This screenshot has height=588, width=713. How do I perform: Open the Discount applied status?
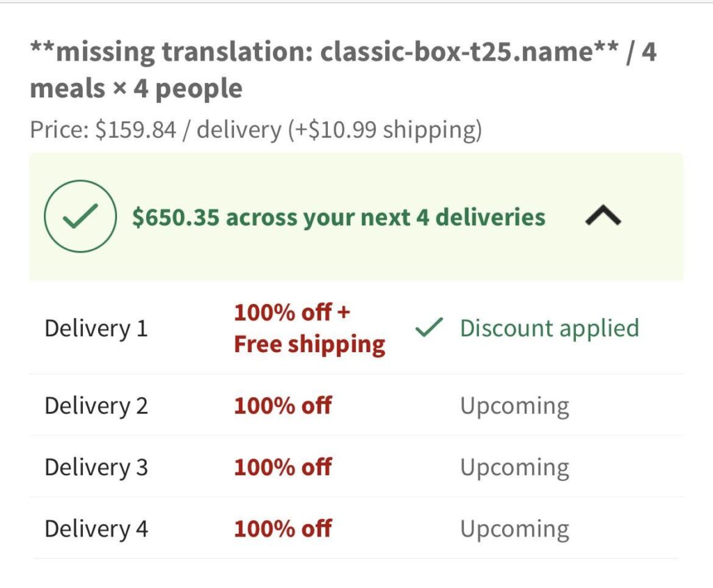pos(549,328)
